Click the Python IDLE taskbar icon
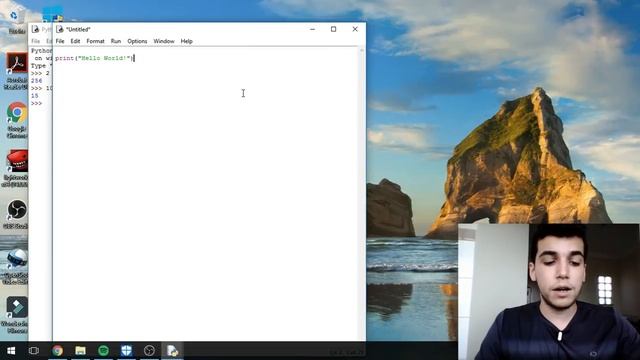 173,351
